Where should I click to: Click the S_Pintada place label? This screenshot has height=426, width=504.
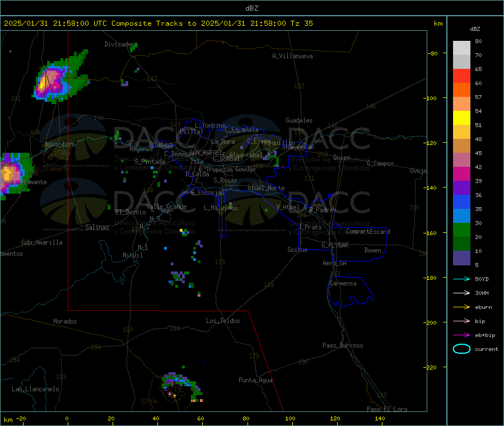coord(150,162)
